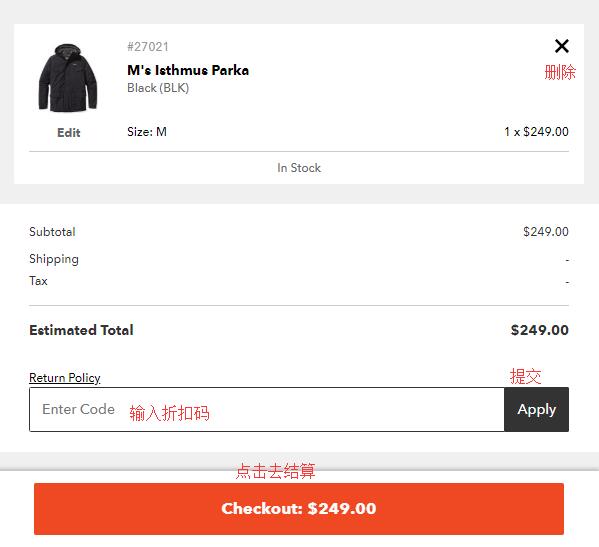Screen dimensions: 599x547
Task: Click the 1 x $249.00 quantity price
Action: coord(536,132)
